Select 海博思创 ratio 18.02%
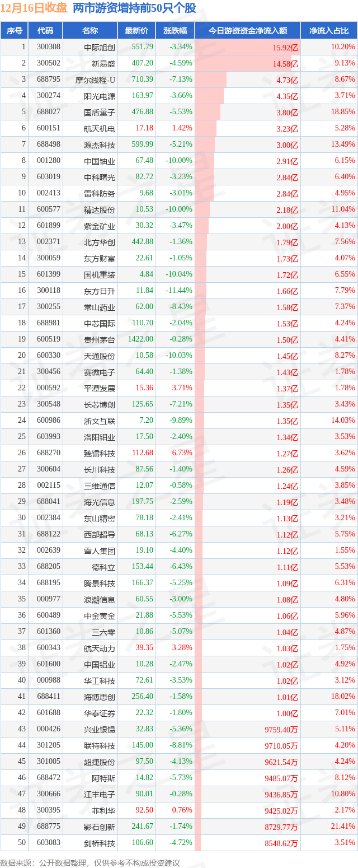358x868 pixels. [343, 697]
